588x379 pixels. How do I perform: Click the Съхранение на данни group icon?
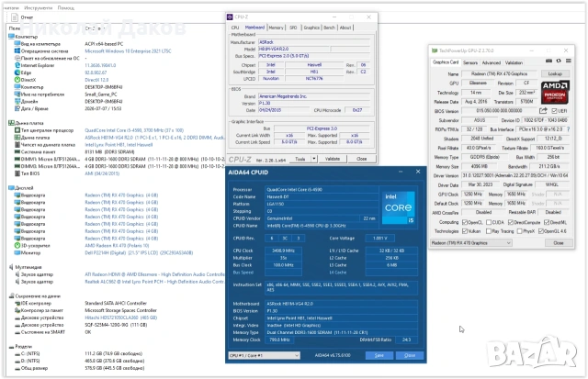tap(11, 295)
